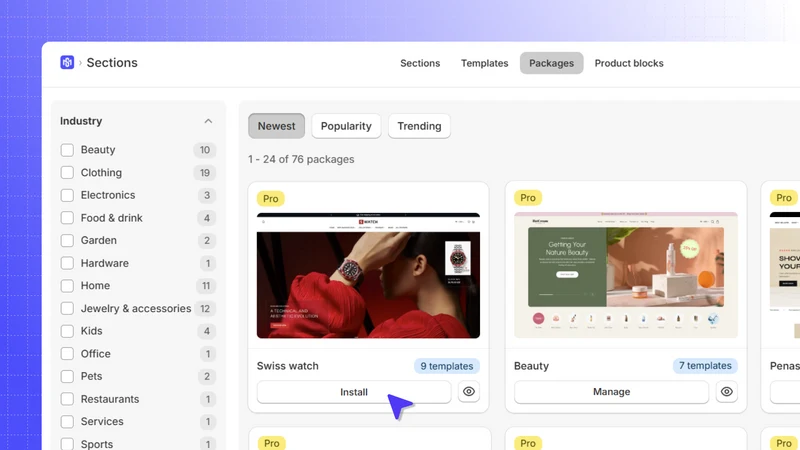The width and height of the screenshot is (800, 450).
Task: Manage the Beauty package
Action: coord(611,392)
